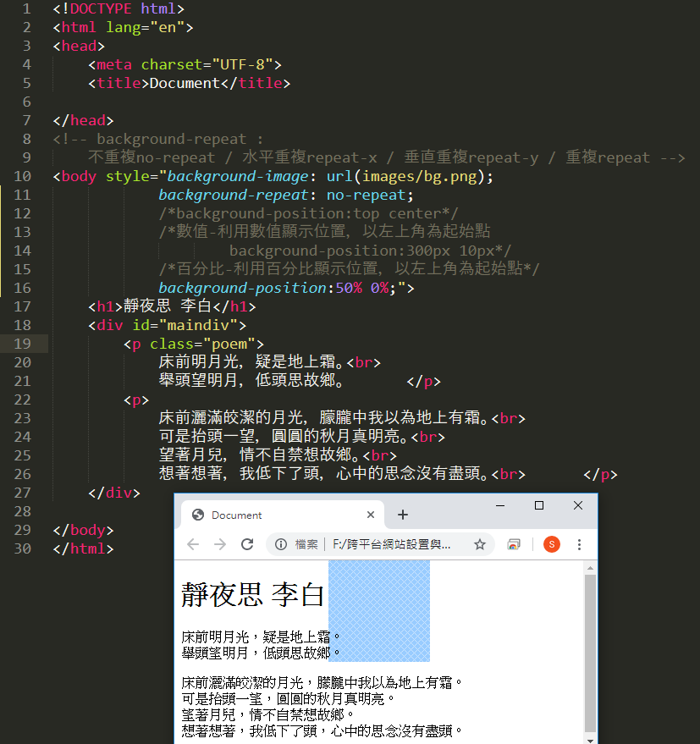The width and height of the screenshot is (700, 744).
Task: Bookmark this page with the star icon
Action: point(480,544)
